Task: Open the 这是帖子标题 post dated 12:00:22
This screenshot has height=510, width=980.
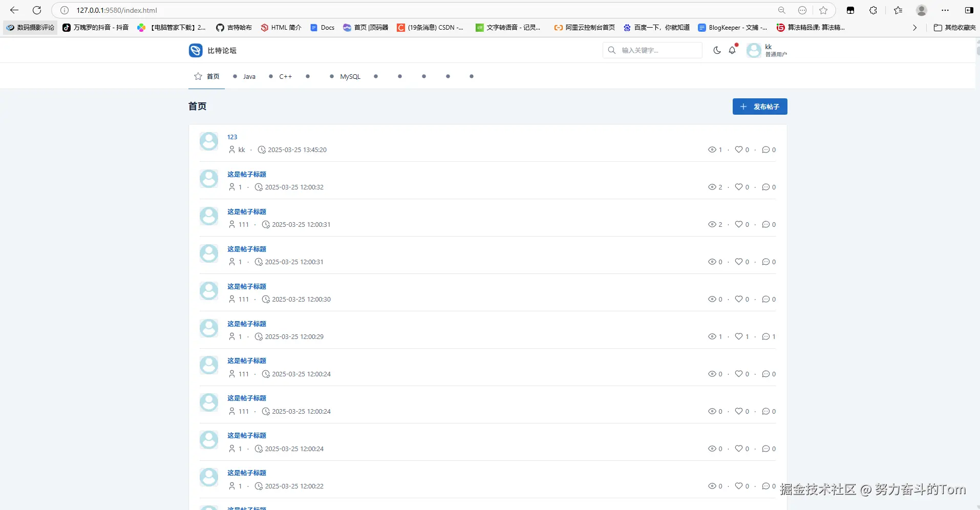Action: [247, 473]
